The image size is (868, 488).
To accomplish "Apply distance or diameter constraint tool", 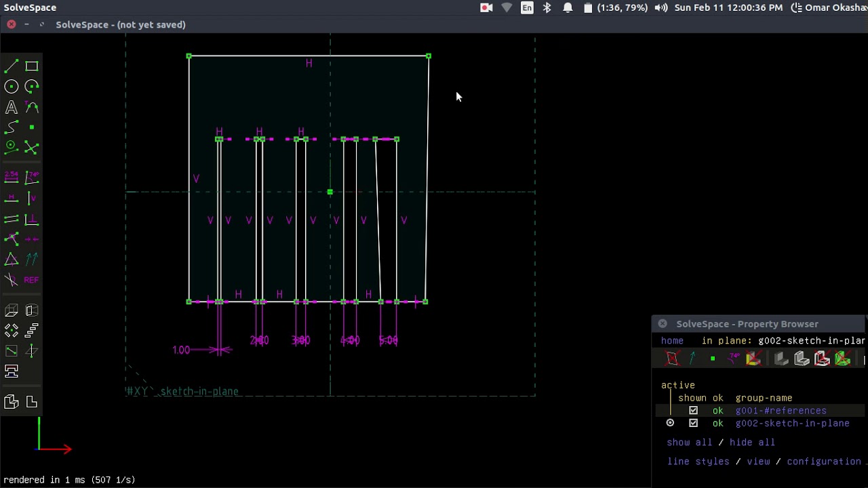I will coord(12,177).
